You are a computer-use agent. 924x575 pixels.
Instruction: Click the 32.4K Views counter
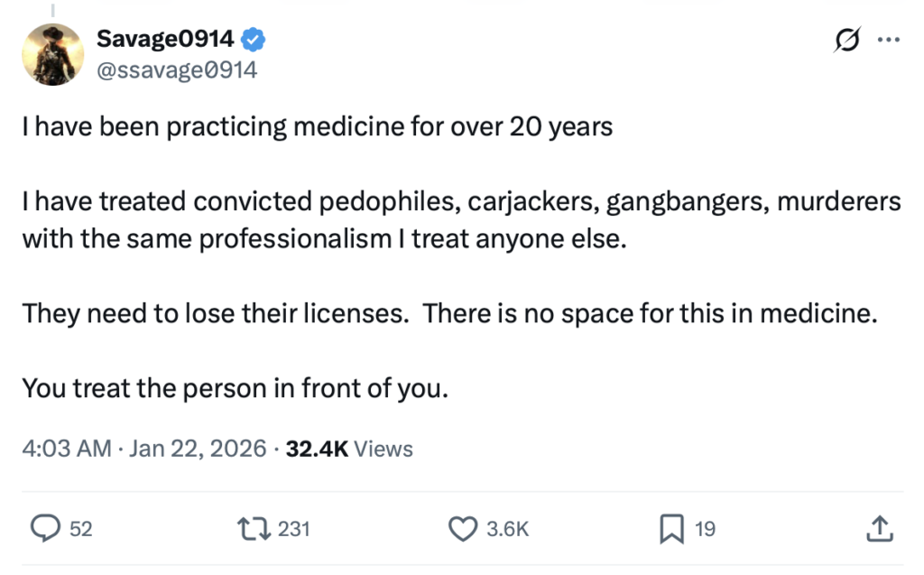[x=349, y=449]
